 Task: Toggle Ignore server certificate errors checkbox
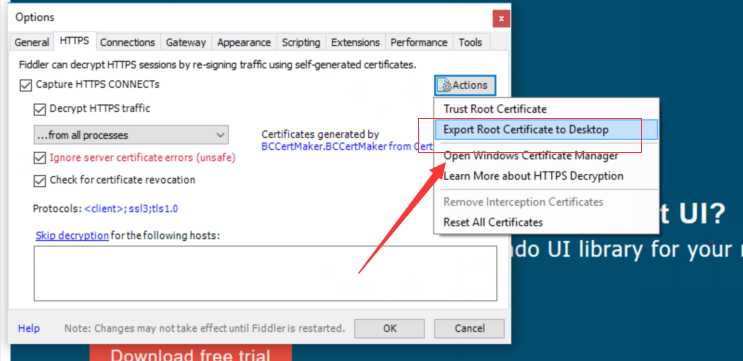point(39,158)
